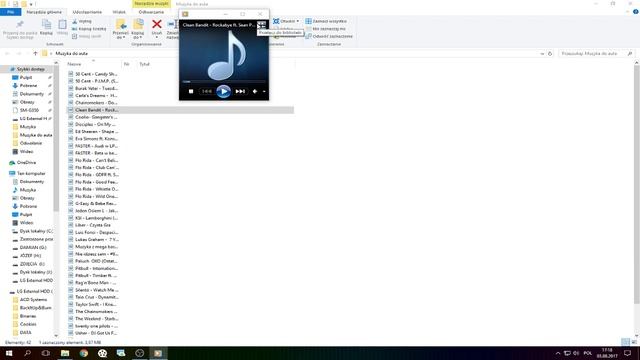Select ZDJĘCIA drive in the sidebar

click(32, 264)
